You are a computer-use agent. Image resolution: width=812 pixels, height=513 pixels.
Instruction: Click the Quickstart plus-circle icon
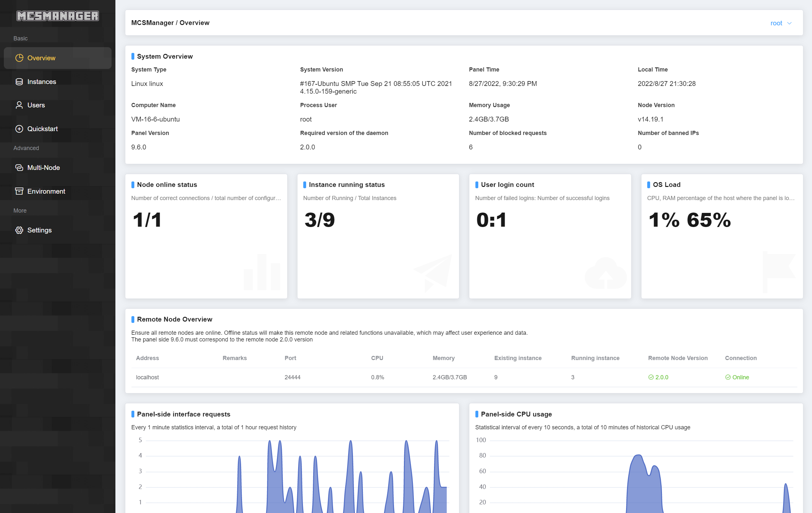tap(19, 129)
